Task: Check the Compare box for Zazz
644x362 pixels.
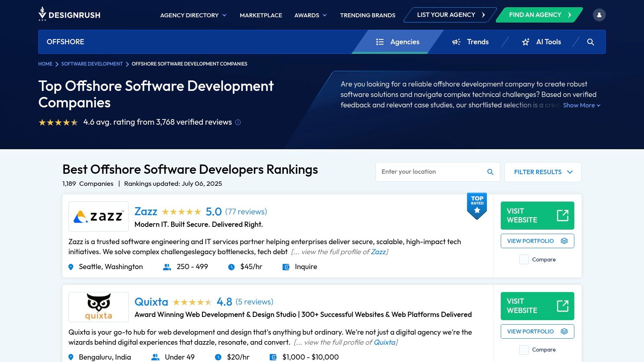Action: (524, 259)
